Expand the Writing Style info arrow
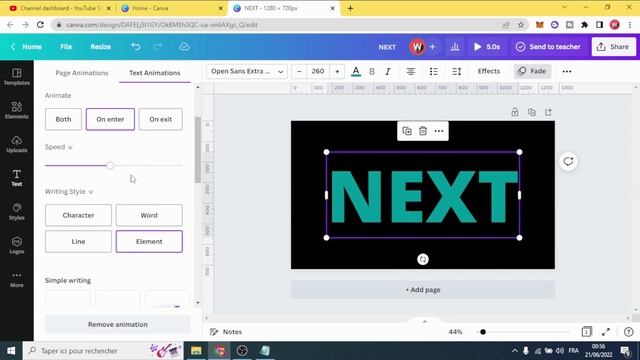This screenshot has height=360, width=640. (91, 192)
